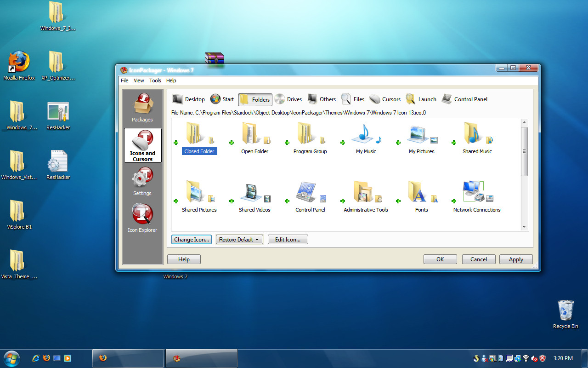Open Show Desktop quick launch icon

pyautogui.click(x=57, y=358)
